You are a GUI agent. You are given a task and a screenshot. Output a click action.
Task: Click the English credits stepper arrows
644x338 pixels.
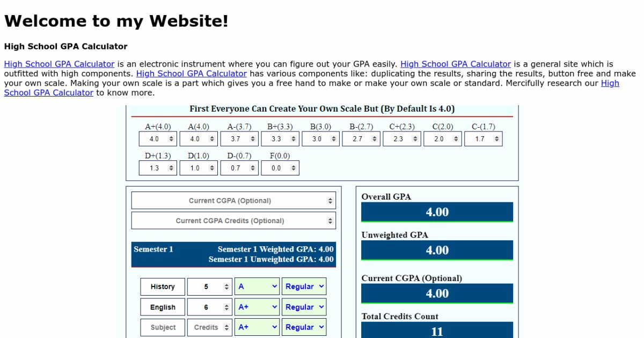pos(226,307)
